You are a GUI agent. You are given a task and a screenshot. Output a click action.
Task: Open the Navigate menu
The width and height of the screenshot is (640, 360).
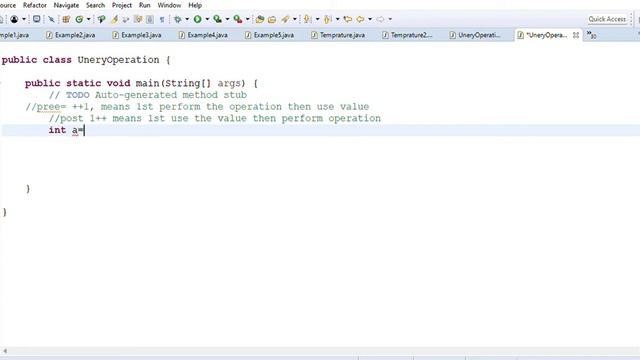(66, 5)
